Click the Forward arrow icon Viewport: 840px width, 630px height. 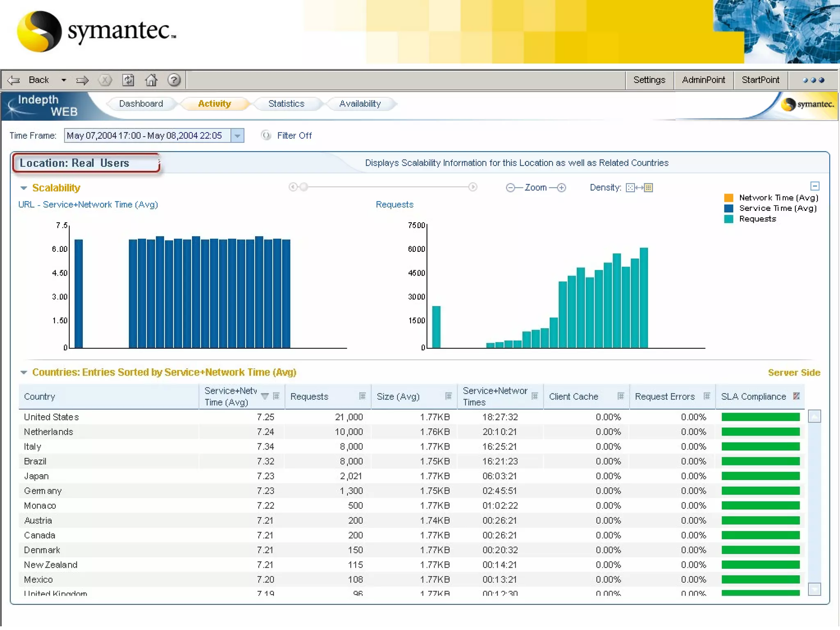coord(82,80)
